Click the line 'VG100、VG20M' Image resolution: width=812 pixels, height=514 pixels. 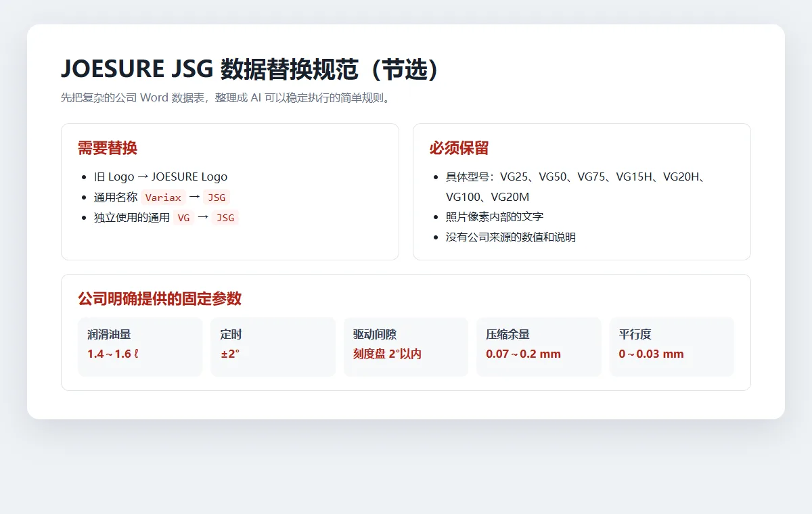(x=487, y=197)
